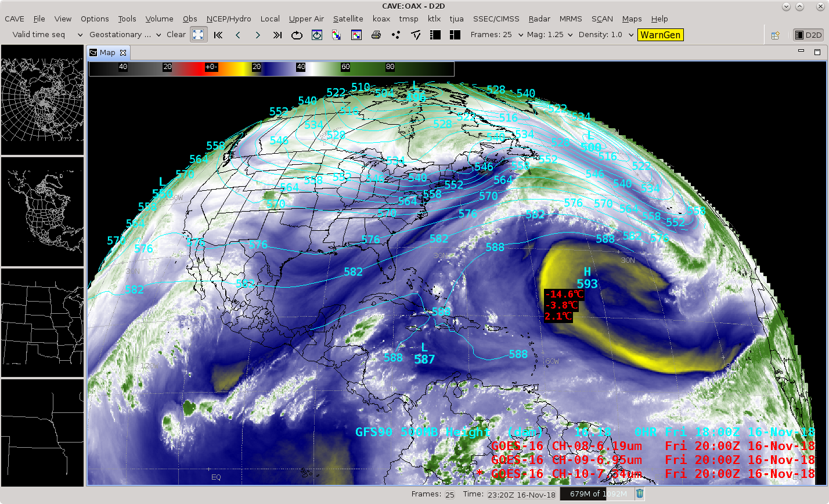Step forward one frame

coord(258,35)
